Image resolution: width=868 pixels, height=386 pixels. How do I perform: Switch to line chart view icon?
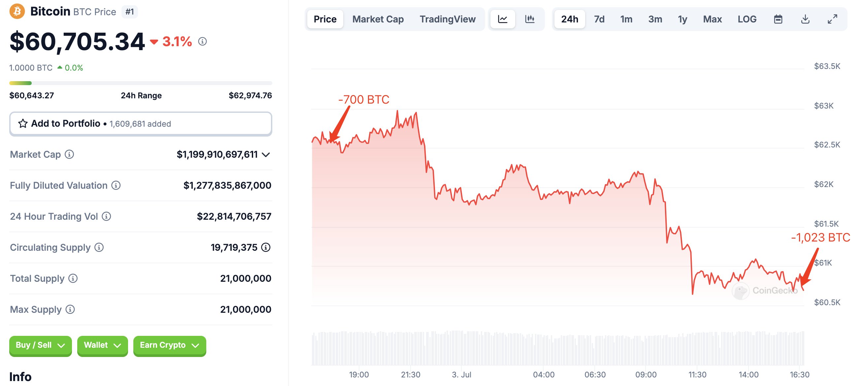[502, 19]
